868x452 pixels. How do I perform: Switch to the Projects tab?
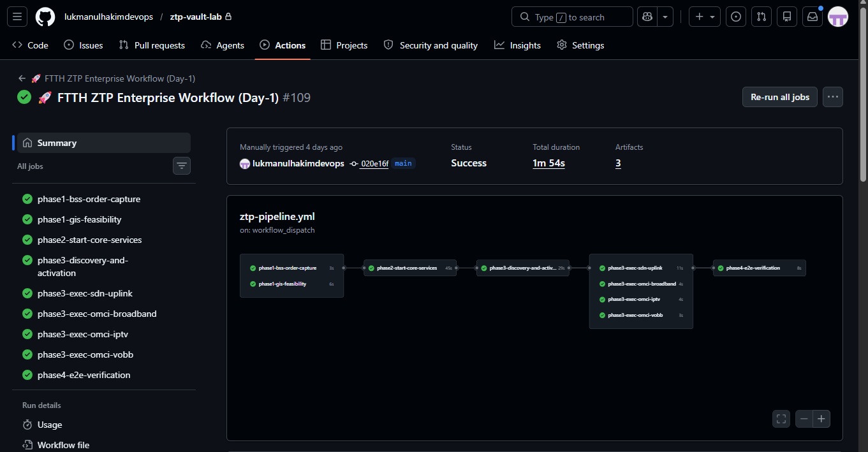click(x=344, y=45)
